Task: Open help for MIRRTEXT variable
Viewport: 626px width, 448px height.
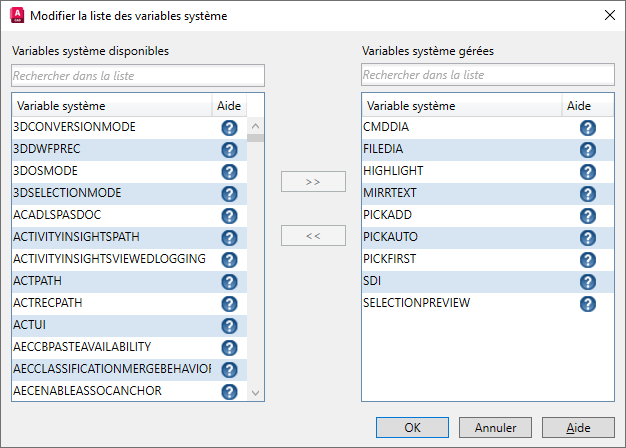Action: click(588, 194)
